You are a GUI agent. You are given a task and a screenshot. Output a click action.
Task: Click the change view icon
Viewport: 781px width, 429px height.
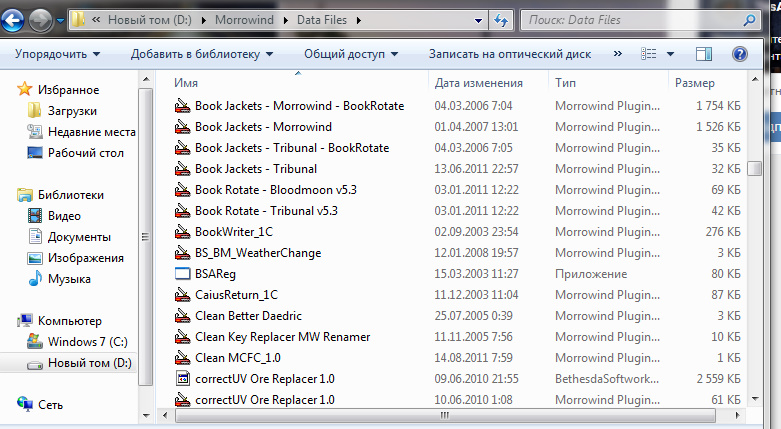tap(648, 53)
